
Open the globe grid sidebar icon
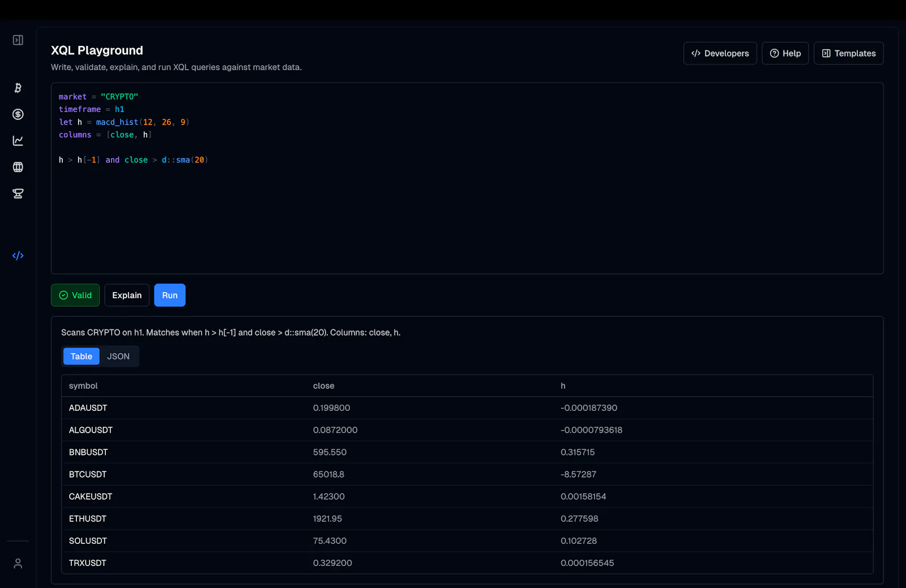[x=18, y=167]
